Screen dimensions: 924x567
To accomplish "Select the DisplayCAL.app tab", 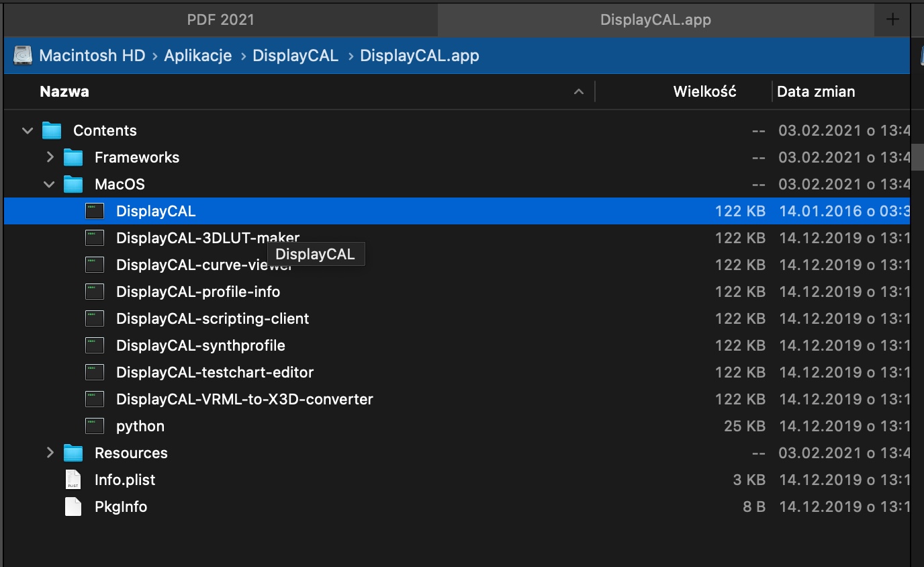I will [x=655, y=19].
